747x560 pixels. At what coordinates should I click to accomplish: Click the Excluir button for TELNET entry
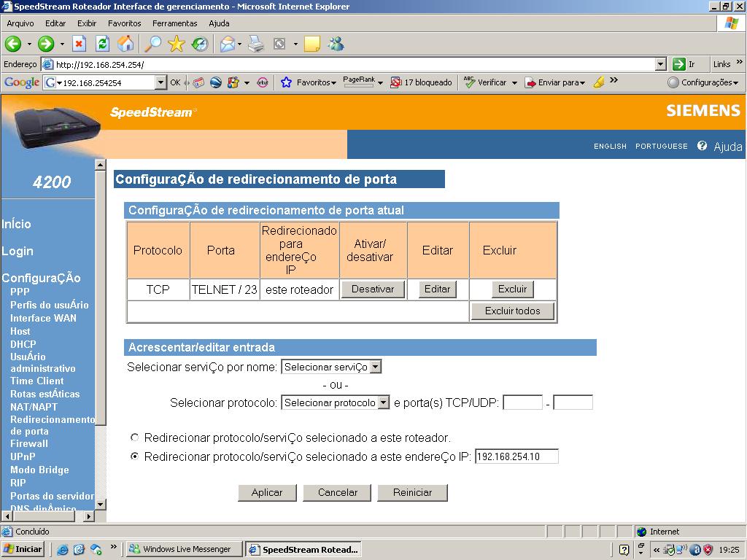point(513,289)
